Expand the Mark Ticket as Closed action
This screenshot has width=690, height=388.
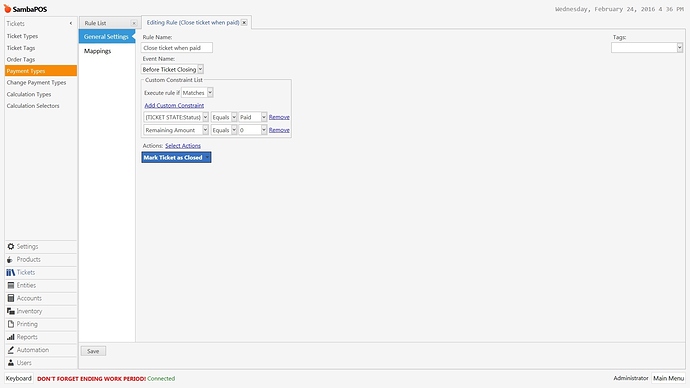pos(207,157)
